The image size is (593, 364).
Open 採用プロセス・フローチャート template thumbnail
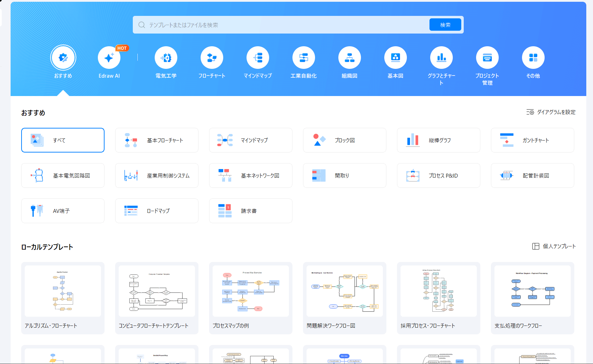pos(439,291)
